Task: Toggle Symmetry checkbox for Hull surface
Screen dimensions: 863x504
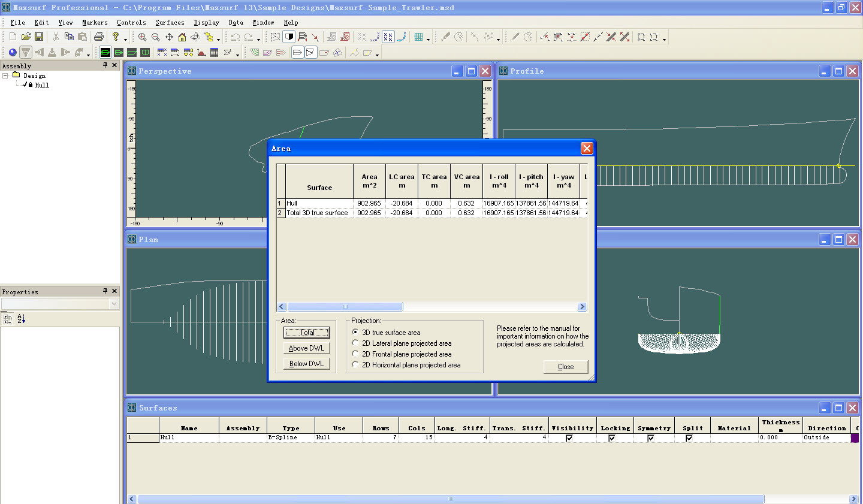Action: point(651,438)
